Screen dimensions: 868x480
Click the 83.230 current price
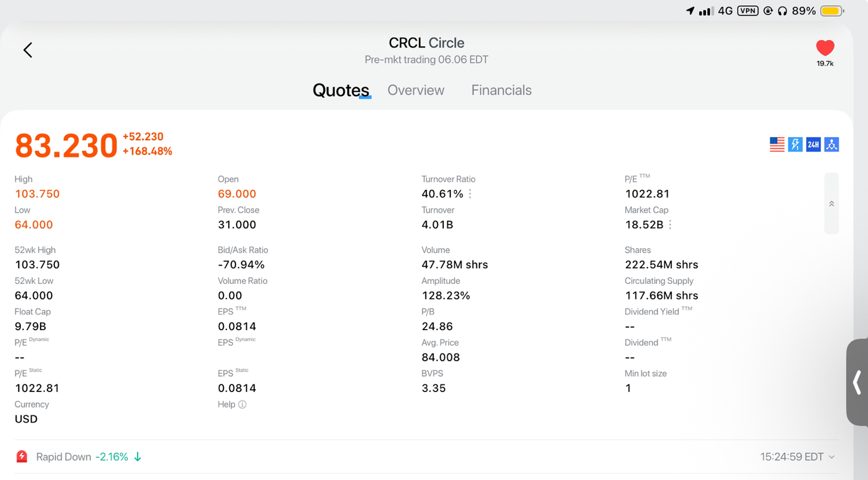(x=66, y=145)
